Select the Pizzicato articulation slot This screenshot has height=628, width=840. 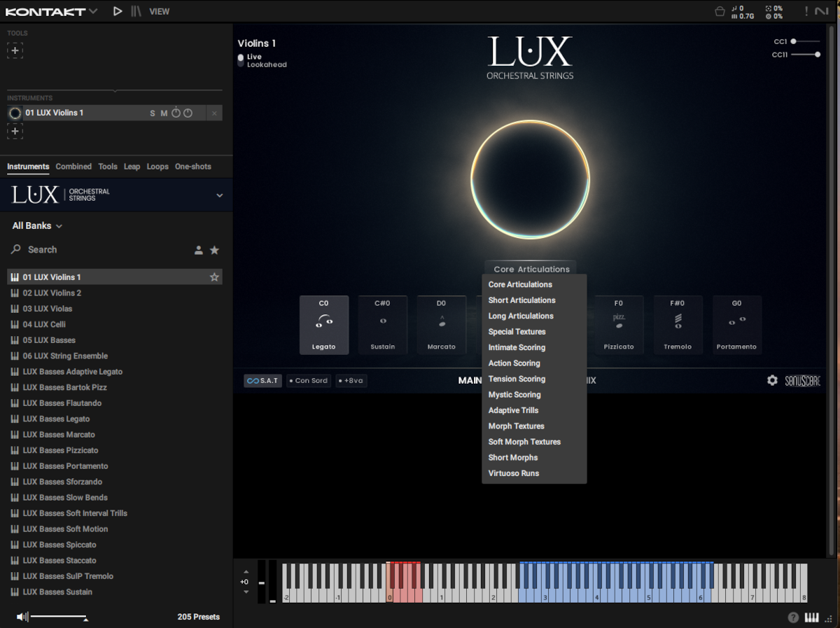point(619,324)
